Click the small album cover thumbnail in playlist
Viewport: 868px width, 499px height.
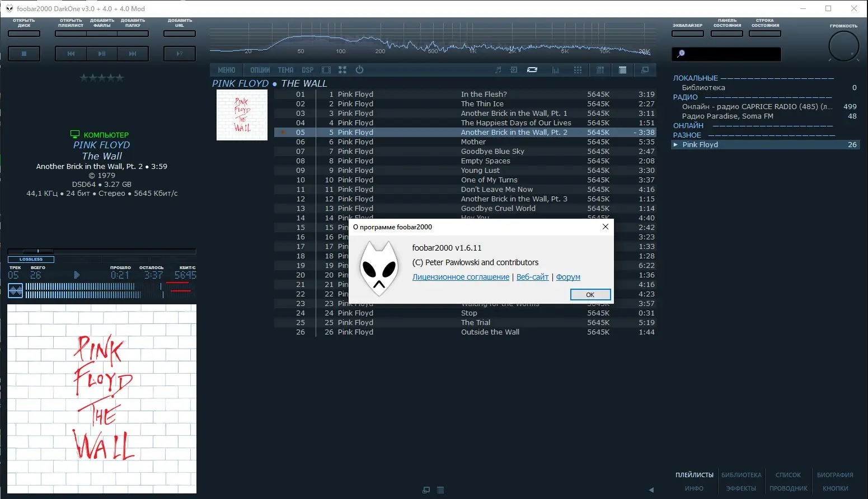[x=242, y=115]
